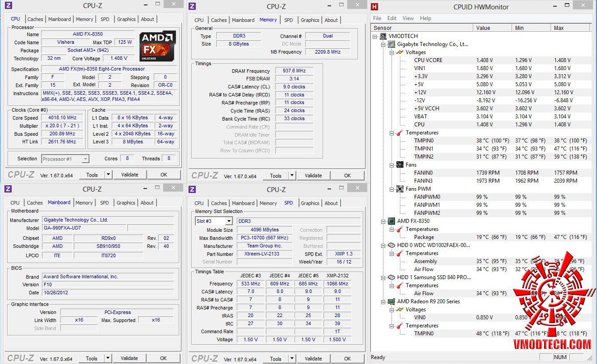Screen dimensions: 597x364
Task: Open the Slot #3 memory slot dropdown
Action: tap(229, 221)
